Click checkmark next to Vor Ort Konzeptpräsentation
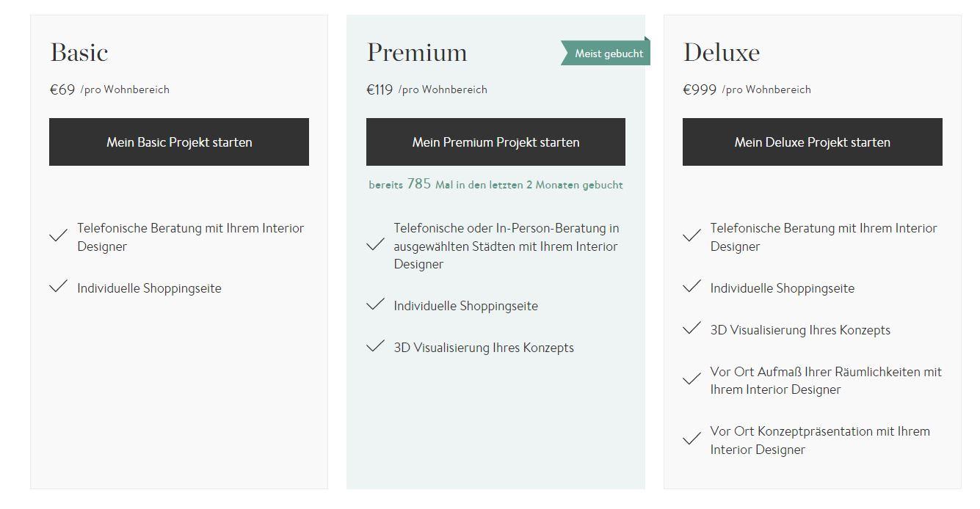Image resolution: width=980 pixels, height=509 pixels. click(692, 439)
